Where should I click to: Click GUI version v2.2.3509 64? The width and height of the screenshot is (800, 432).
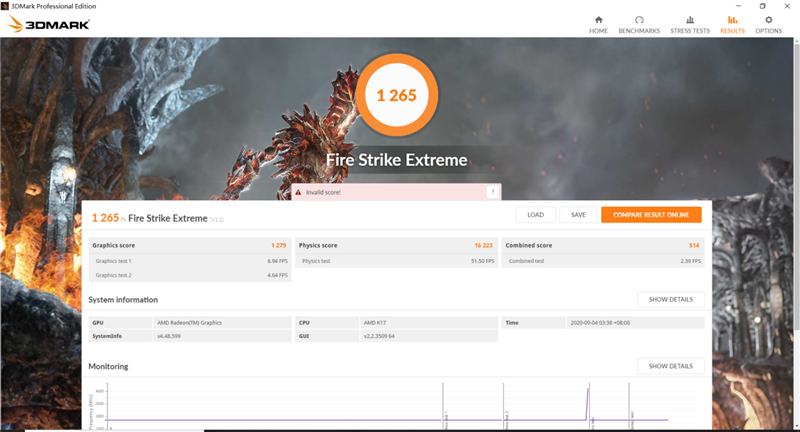click(x=379, y=336)
